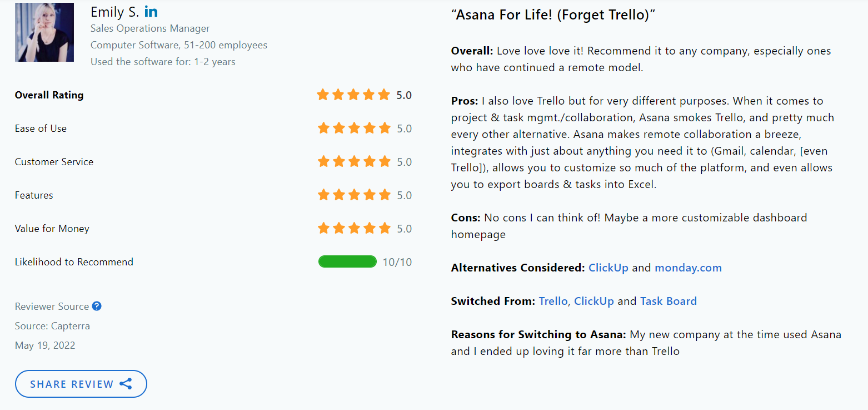Click the Source: Capterra label

click(52, 325)
